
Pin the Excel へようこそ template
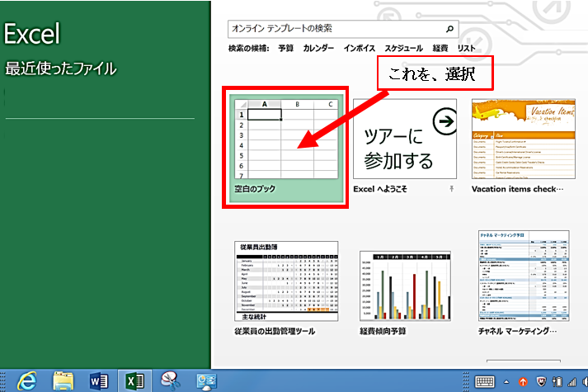[451, 189]
